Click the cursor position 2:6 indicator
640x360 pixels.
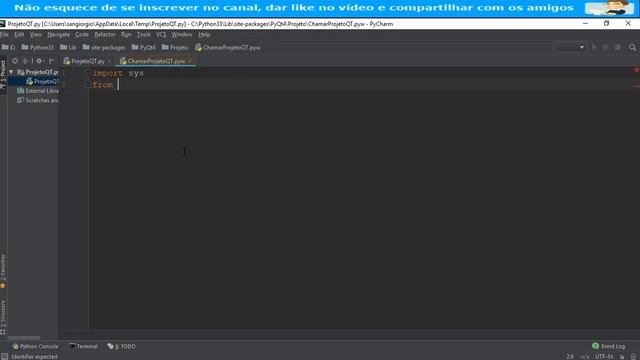(x=570, y=357)
